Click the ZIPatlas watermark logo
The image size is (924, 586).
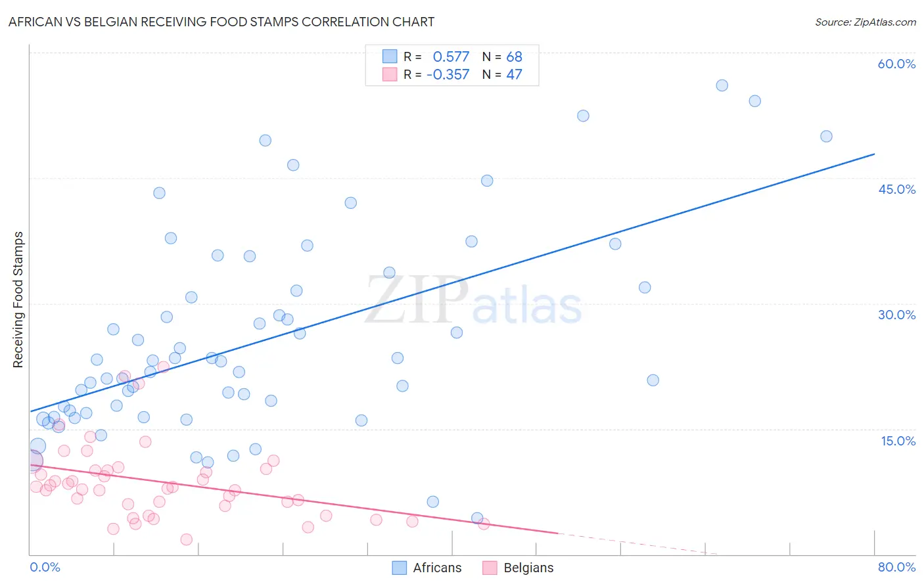(474, 301)
